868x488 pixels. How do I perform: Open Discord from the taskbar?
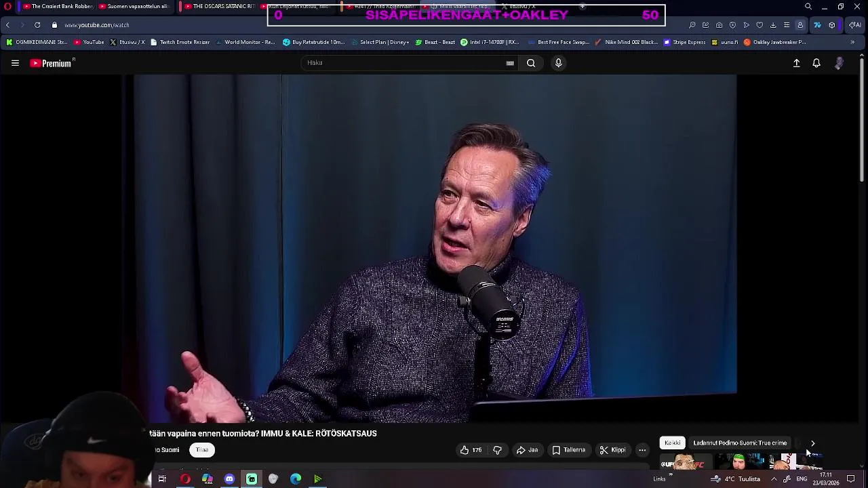229,479
